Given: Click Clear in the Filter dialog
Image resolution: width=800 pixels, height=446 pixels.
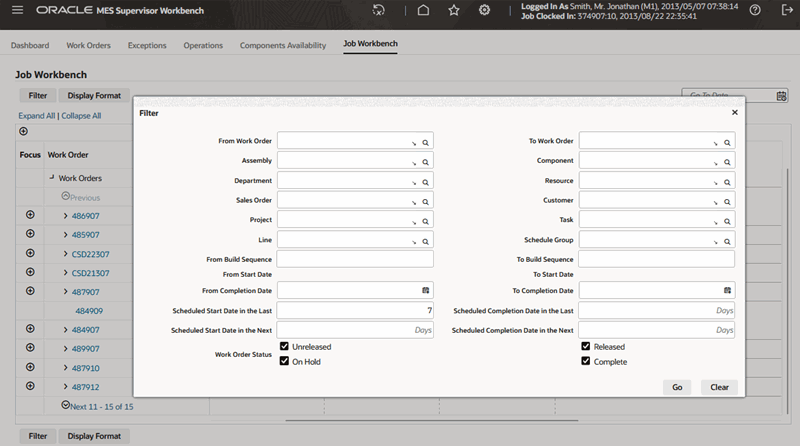Looking at the screenshot, I should coord(719,387).
